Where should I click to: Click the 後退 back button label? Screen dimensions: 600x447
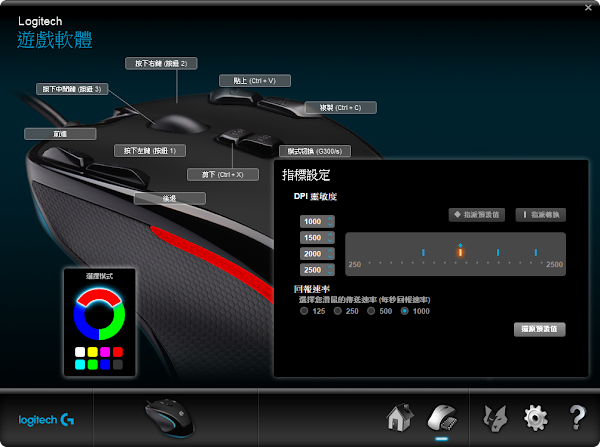pos(170,198)
